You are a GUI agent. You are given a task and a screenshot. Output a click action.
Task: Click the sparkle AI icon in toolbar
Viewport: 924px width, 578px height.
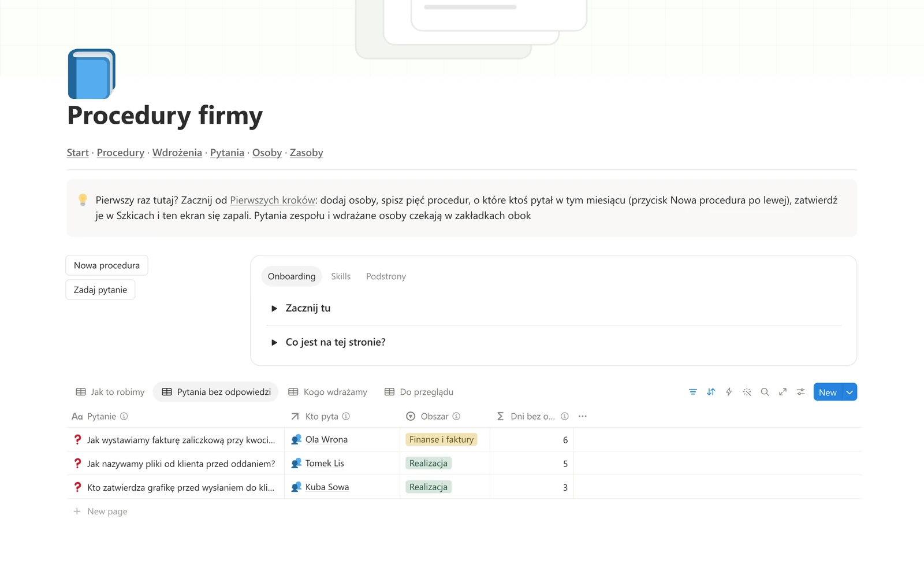[747, 392]
